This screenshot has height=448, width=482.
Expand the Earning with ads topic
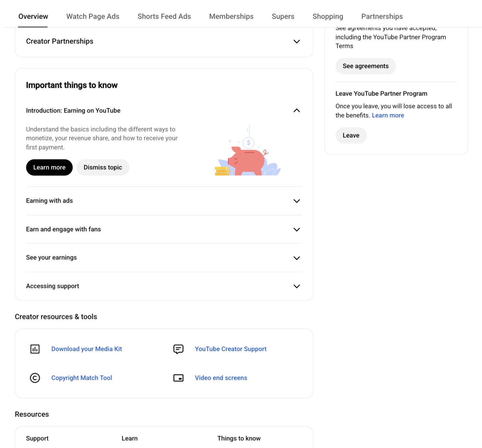[x=297, y=201]
